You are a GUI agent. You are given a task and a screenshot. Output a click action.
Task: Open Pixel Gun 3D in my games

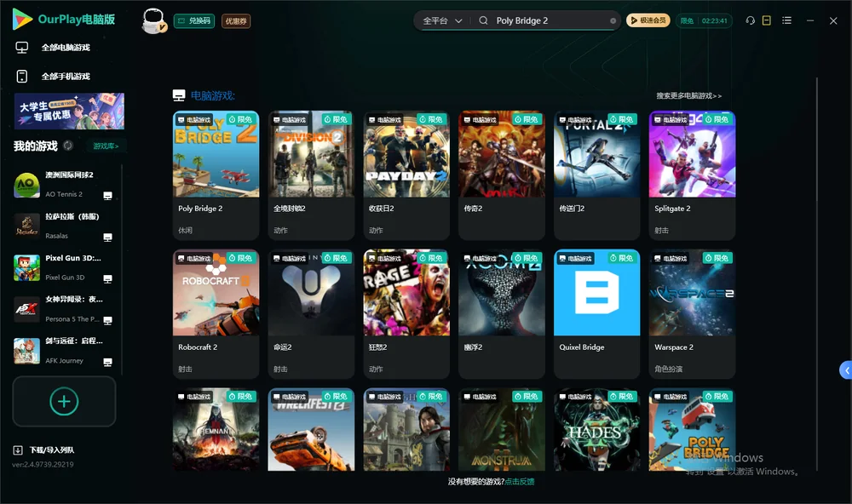pos(64,267)
